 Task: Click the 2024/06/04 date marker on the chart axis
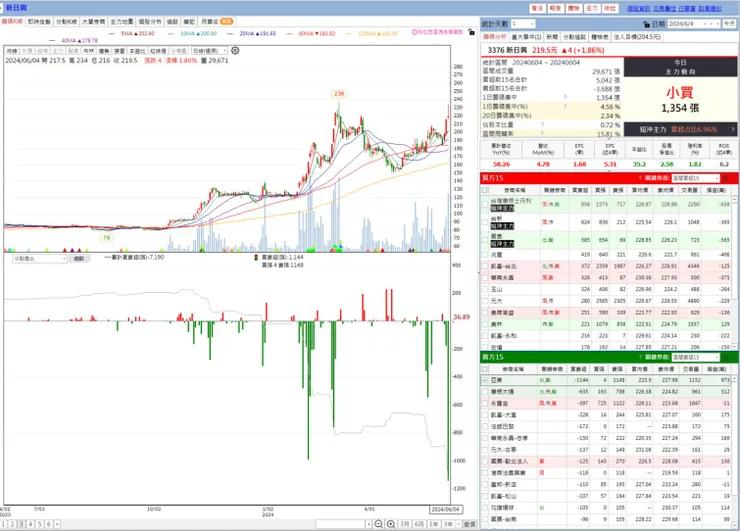(x=446, y=509)
